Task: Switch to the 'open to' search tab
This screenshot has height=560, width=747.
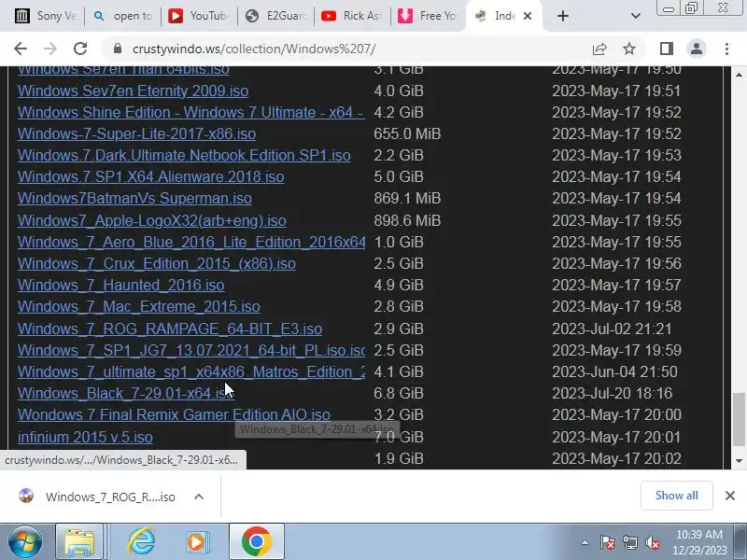Action: (x=123, y=16)
